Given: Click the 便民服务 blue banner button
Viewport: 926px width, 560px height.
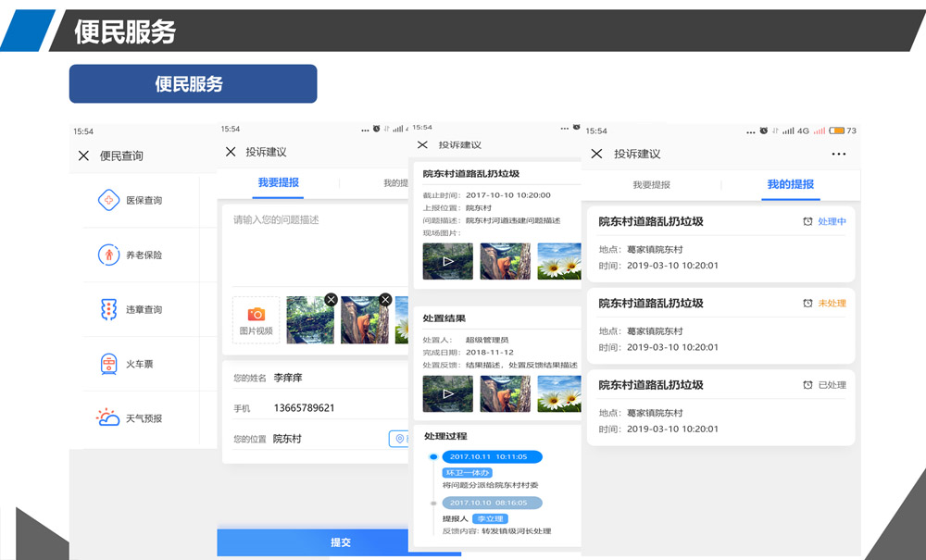Looking at the screenshot, I should coord(194,84).
